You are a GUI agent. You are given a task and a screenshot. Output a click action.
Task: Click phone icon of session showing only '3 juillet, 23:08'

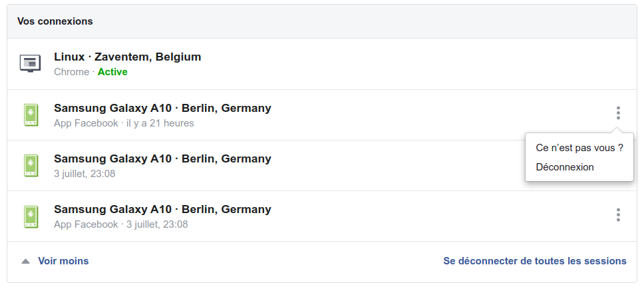31,166
